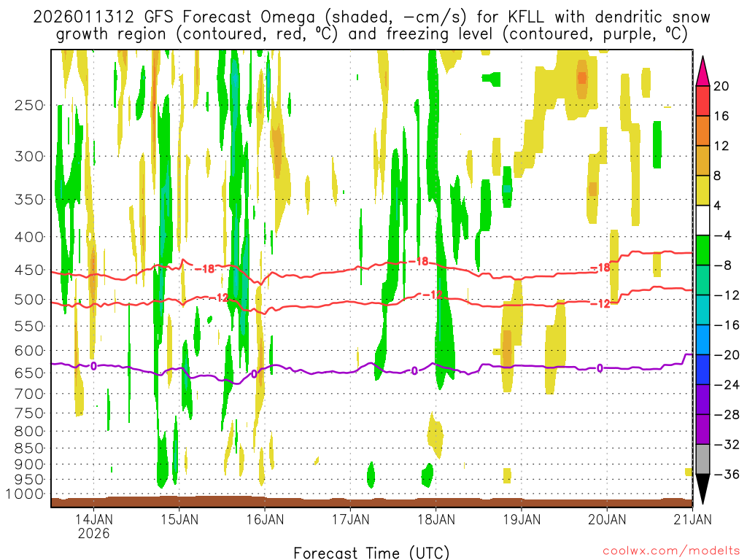The image size is (747, 560).
Task: Click the 500 pressure level label
Action: tap(29, 300)
